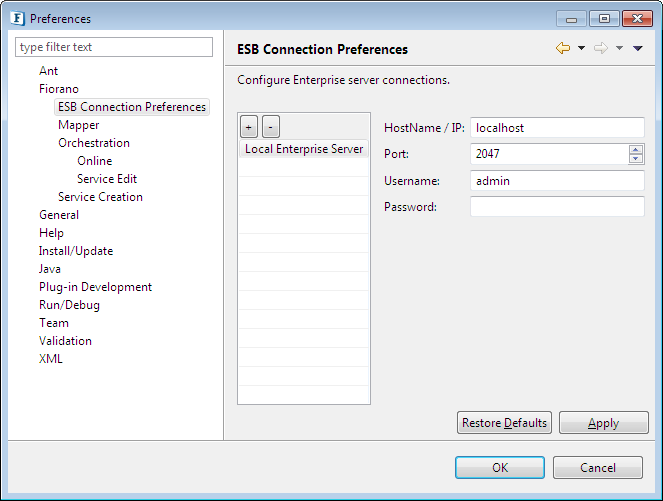Select Mapper in the preferences tree

(79, 125)
